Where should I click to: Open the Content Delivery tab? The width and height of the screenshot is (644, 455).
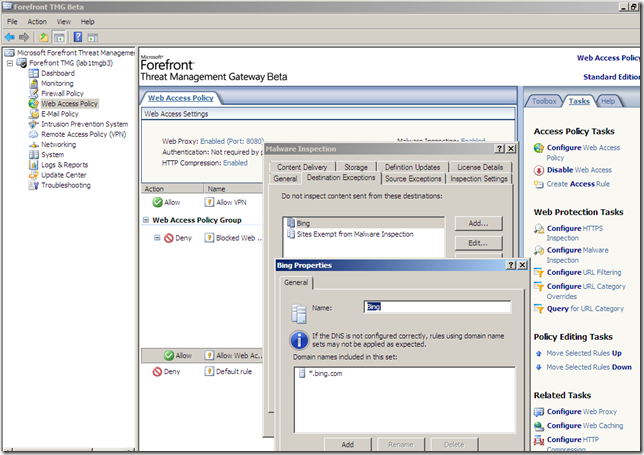pyautogui.click(x=302, y=167)
